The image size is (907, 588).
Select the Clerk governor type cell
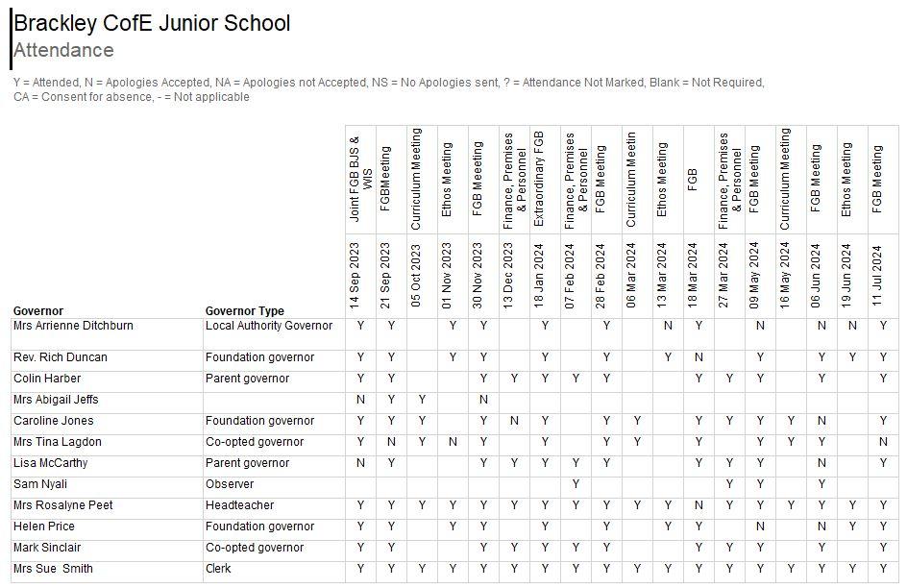[219, 569]
